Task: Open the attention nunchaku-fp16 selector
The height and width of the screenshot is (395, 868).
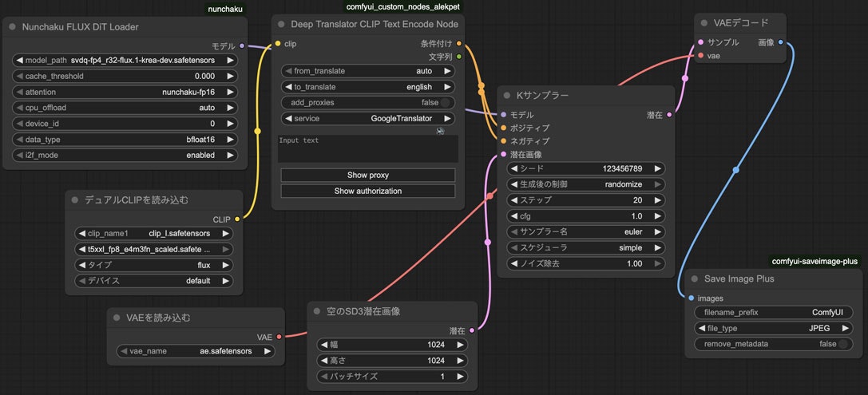Action: 125,92
